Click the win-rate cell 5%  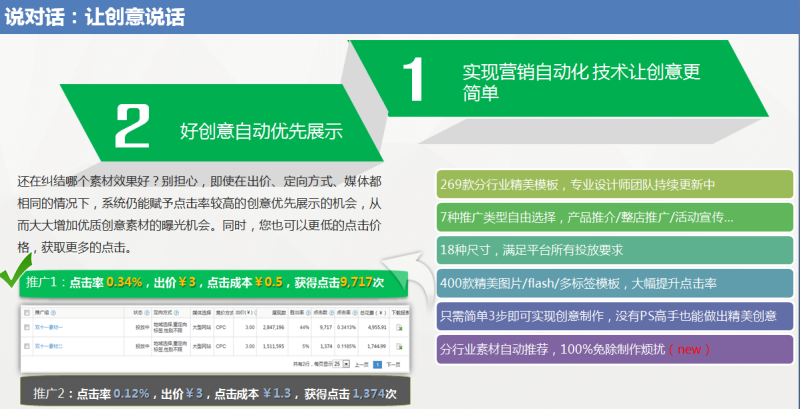pos(306,346)
